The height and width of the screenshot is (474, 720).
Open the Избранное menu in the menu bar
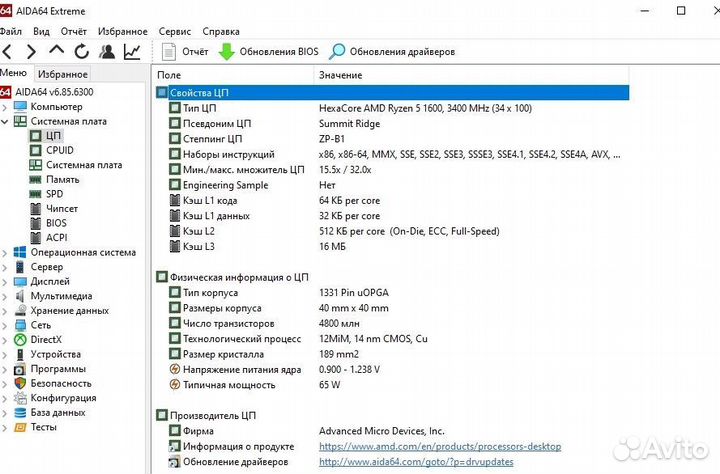click(123, 31)
